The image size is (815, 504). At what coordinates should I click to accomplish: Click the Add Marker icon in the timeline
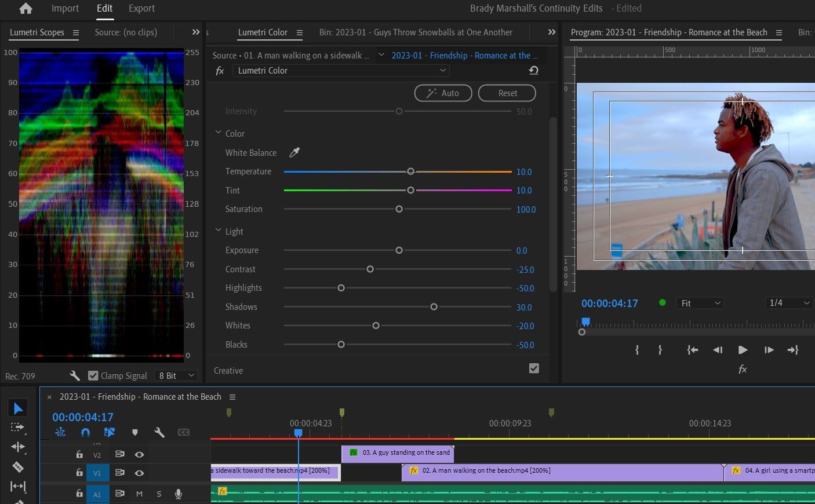134,432
